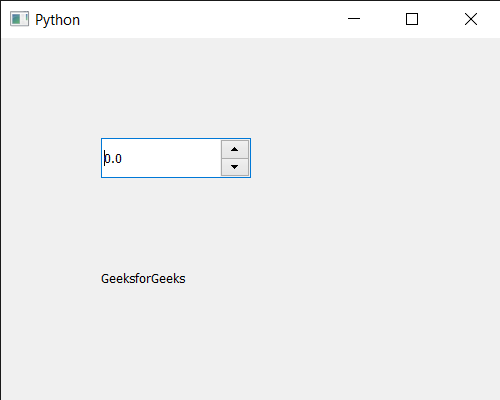Click the X button in title bar
Image resolution: width=500 pixels, height=400 pixels.
point(471,19)
